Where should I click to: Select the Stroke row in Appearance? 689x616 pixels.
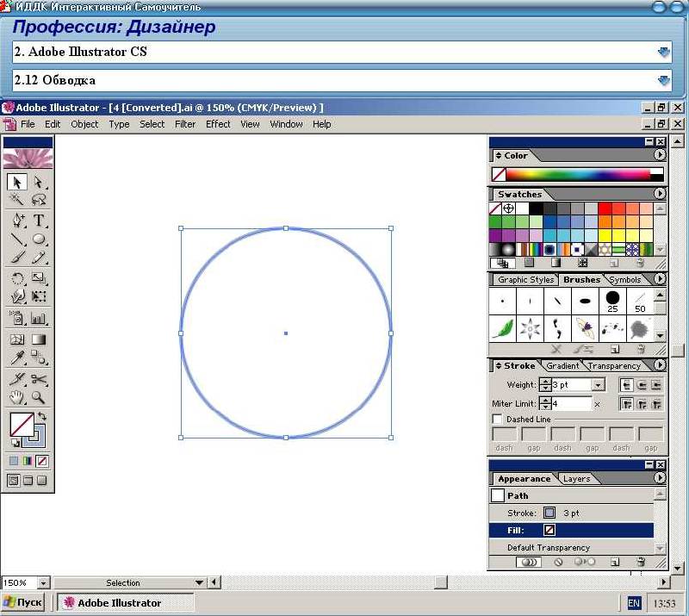571,513
